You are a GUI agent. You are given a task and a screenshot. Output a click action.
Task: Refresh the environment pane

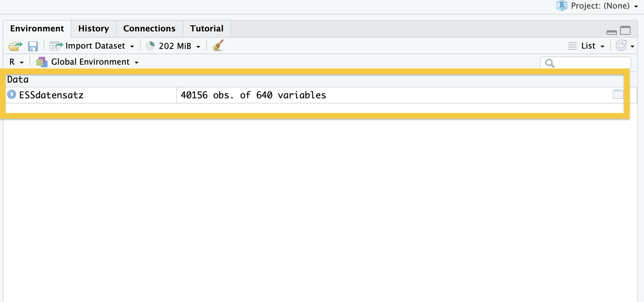click(621, 46)
